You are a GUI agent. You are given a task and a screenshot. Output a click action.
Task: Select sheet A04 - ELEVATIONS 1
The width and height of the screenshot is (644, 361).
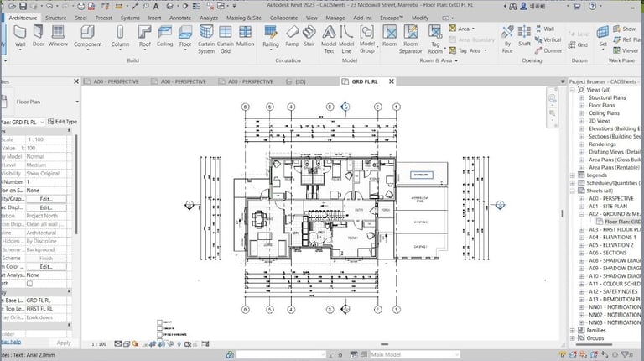tap(612, 238)
